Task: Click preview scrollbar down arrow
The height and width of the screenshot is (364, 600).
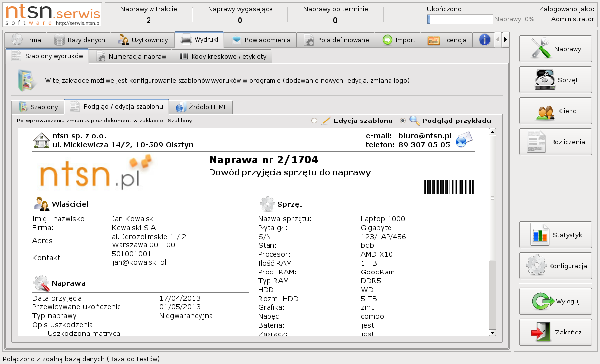Action: [x=492, y=333]
